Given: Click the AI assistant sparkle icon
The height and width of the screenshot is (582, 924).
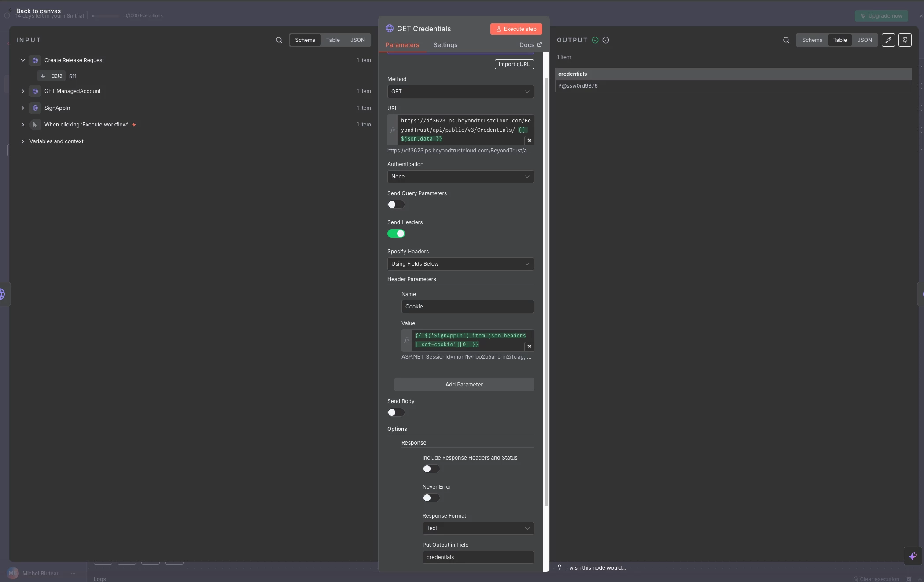Looking at the screenshot, I should coord(913,556).
